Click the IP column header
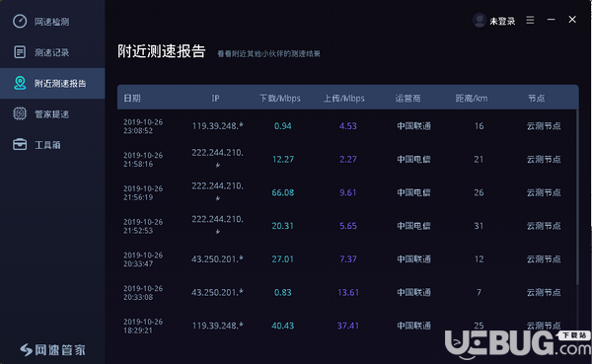592x364 pixels. click(x=215, y=99)
